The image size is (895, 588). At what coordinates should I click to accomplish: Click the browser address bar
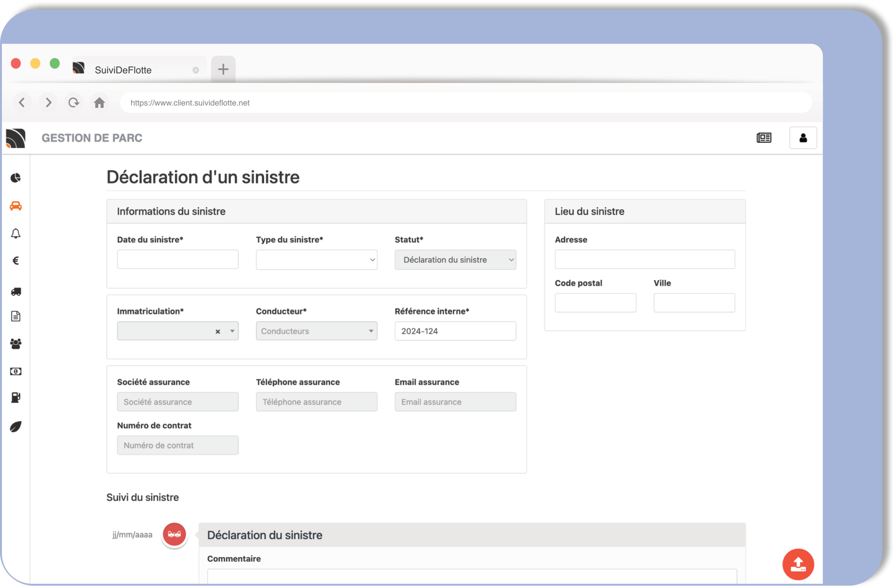pyautogui.click(x=465, y=103)
